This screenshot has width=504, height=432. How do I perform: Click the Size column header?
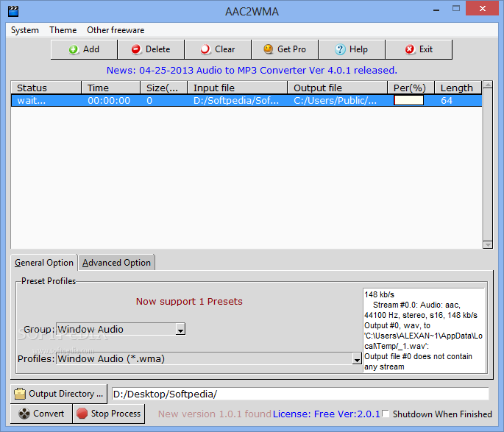tap(163, 88)
